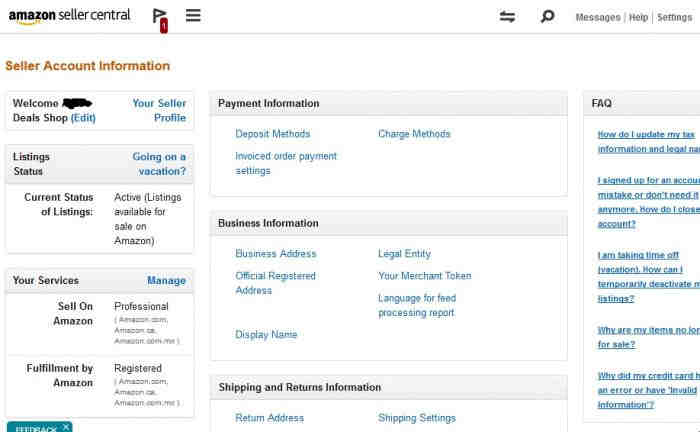Open Invoiced order payment settings

(286, 163)
